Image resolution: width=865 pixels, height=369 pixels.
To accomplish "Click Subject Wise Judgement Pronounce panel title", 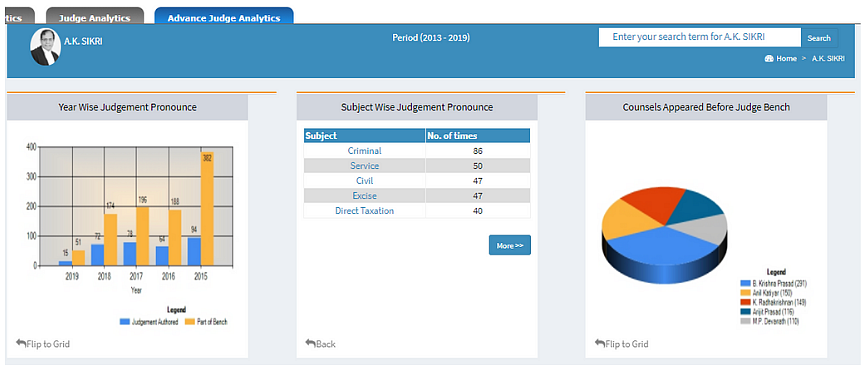I will click(417, 108).
